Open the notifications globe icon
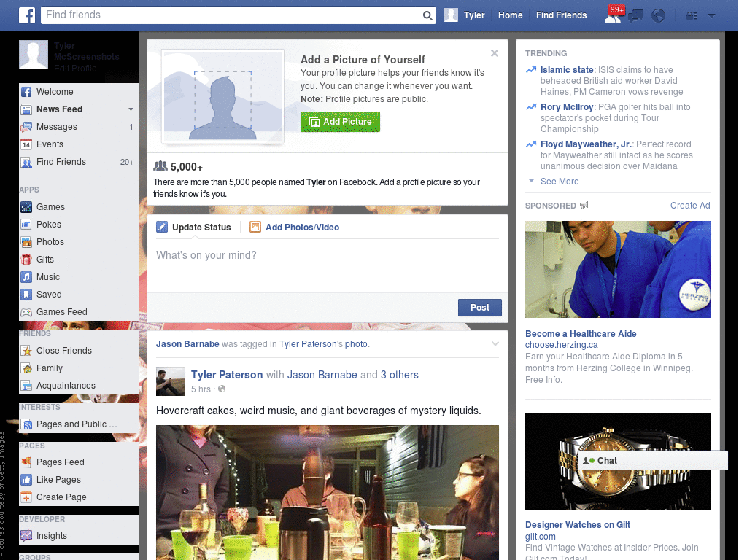747x560 pixels. click(x=659, y=16)
